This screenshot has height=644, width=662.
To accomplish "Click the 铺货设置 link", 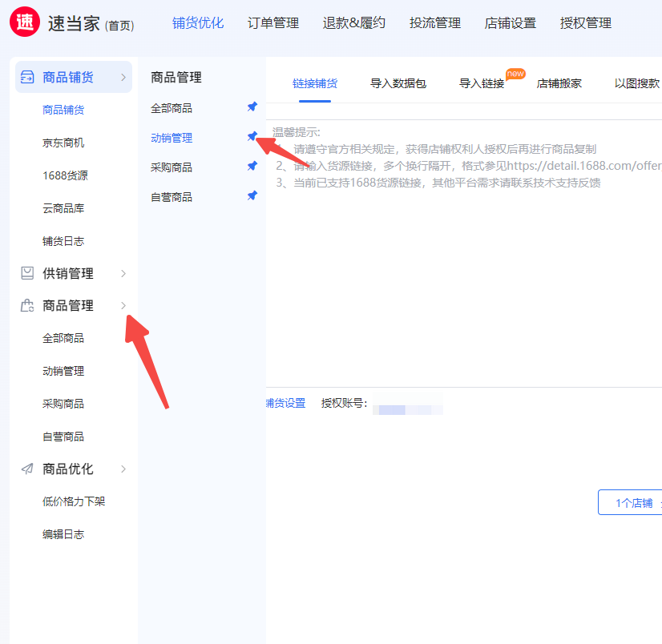I will pyautogui.click(x=286, y=403).
